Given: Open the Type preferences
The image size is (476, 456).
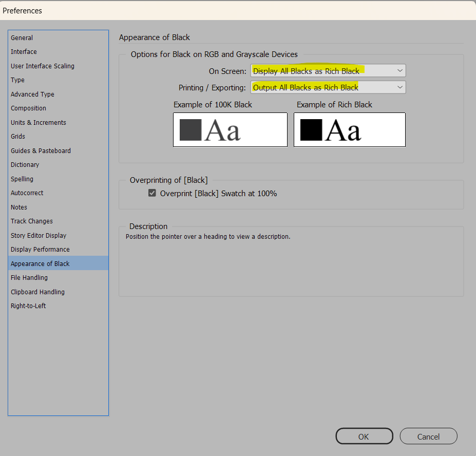Looking at the screenshot, I should click(x=58, y=80).
